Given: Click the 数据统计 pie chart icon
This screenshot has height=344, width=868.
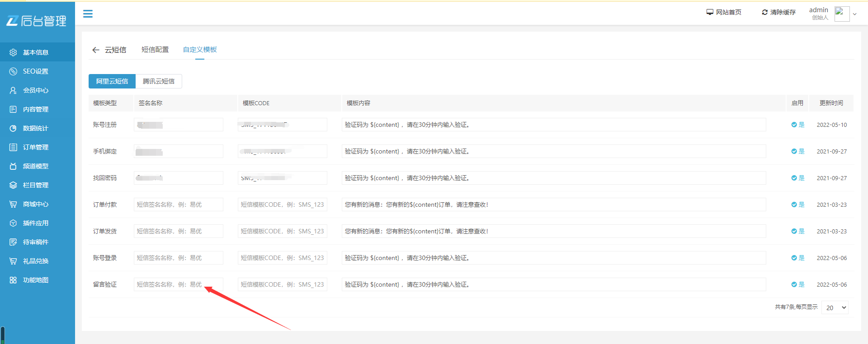Looking at the screenshot, I should (13, 128).
